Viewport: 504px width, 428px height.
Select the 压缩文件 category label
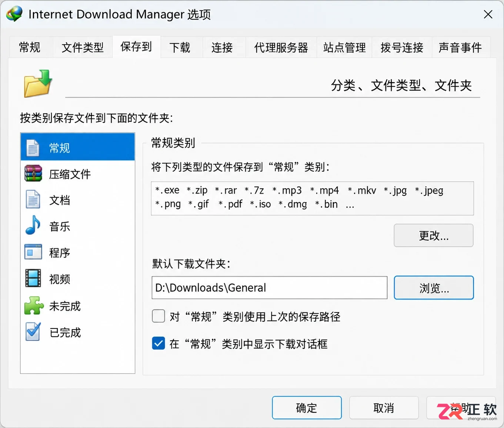click(70, 174)
